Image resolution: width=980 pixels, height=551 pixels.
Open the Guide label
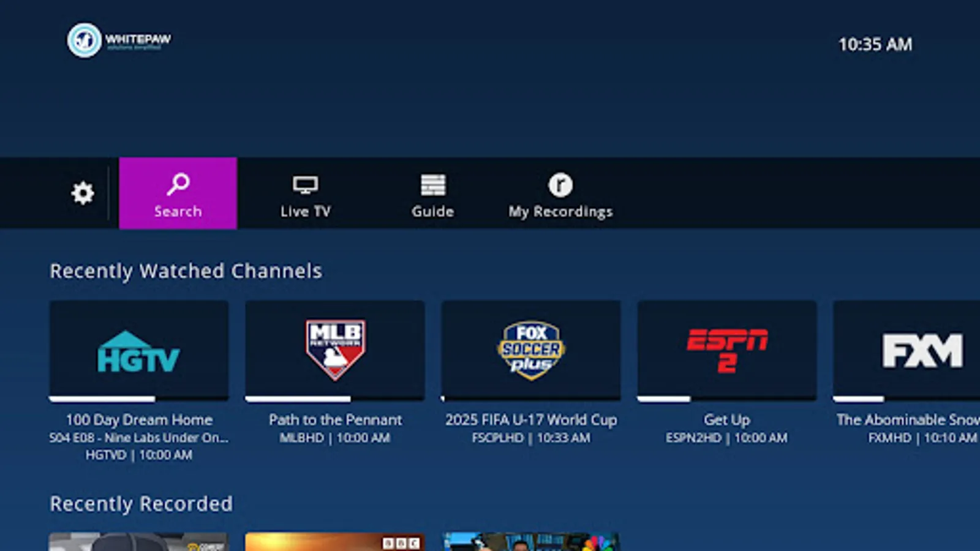(x=433, y=211)
